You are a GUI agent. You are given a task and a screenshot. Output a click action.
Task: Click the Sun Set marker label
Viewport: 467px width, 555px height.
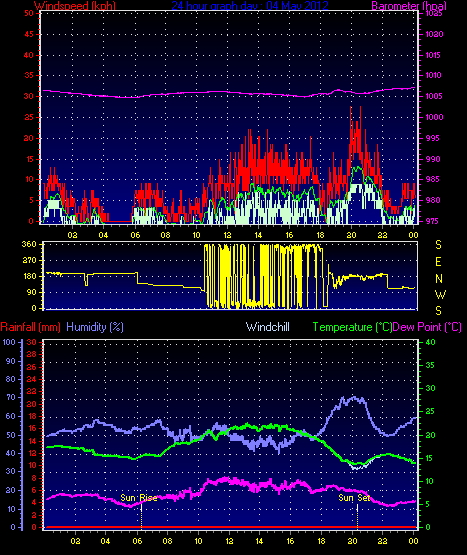[354, 498]
